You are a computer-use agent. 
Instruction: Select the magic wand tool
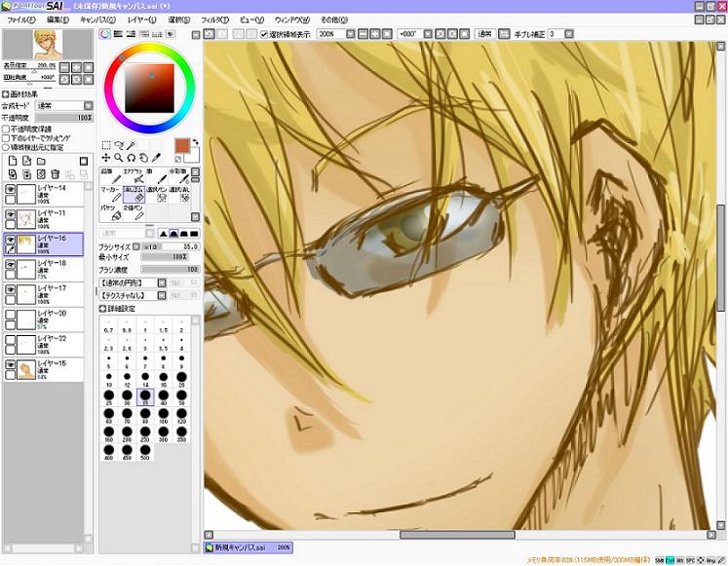[x=132, y=146]
